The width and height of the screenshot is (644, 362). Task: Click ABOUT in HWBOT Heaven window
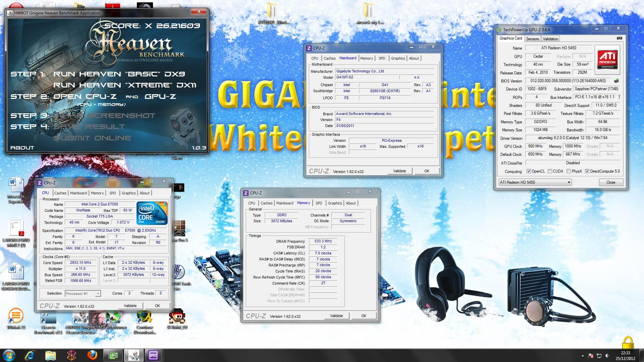click(22, 147)
